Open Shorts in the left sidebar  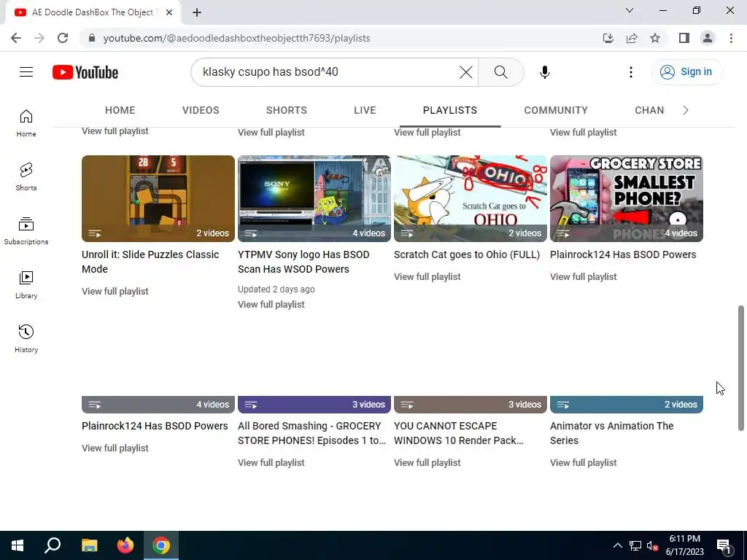click(26, 177)
